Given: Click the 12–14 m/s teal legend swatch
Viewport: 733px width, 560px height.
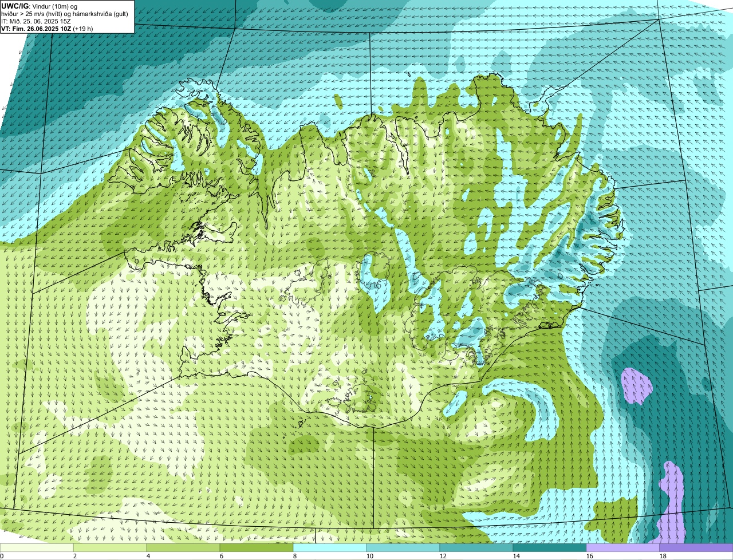Looking at the screenshot, I should click(x=476, y=548).
